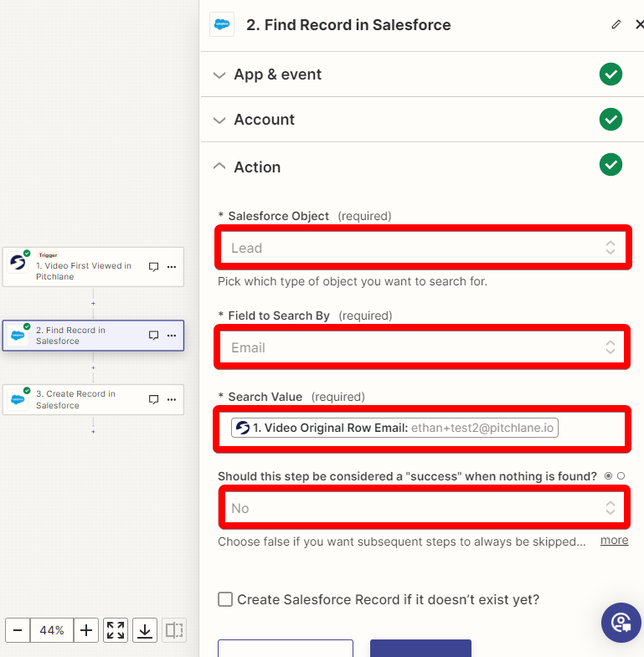This screenshot has height=657, width=644.
Task: Zoom out the canvas with the minus button
Action: coord(18,630)
